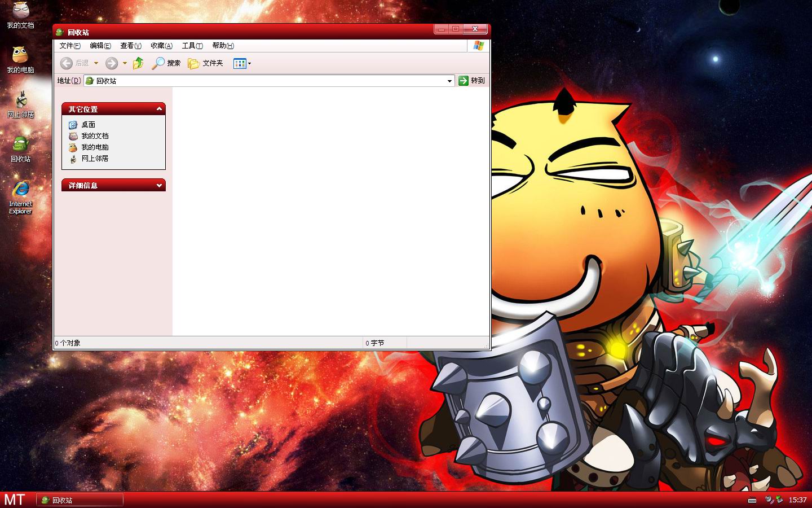
Task: Open the 收藏(A) menu
Action: click(161, 46)
